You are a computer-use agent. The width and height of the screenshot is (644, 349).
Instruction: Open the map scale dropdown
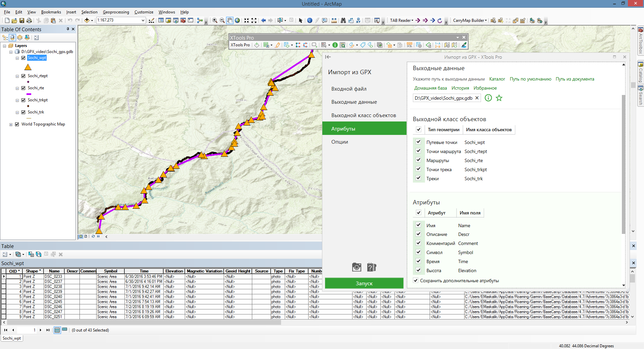tap(143, 20)
